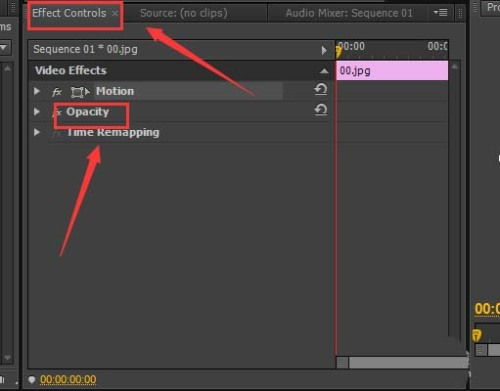
Task: Click the yellow timecode in right panel
Action: (x=487, y=309)
